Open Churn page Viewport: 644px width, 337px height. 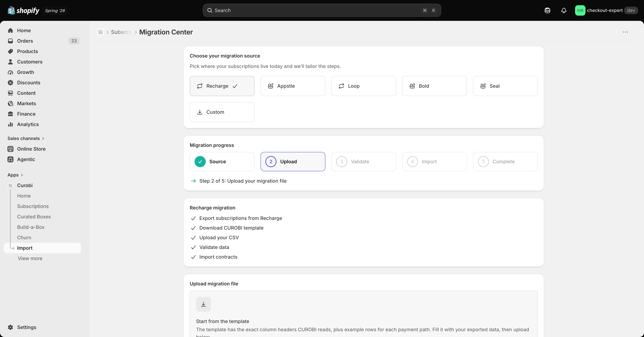coord(24,238)
